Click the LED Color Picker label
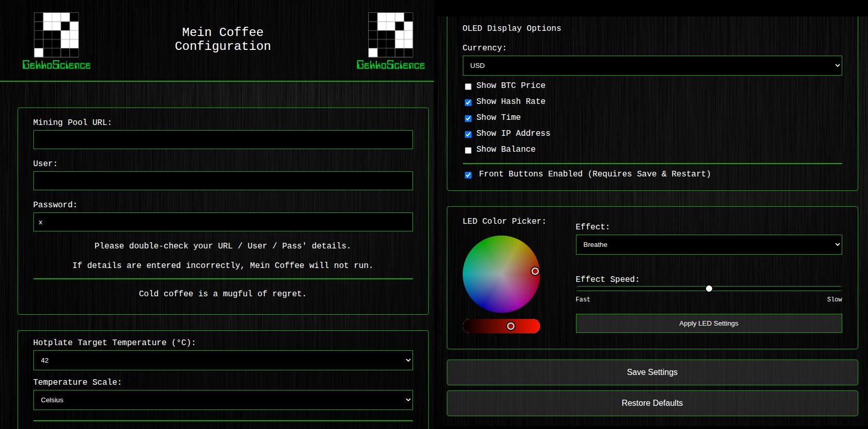Image resolution: width=868 pixels, height=429 pixels. pyautogui.click(x=504, y=221)
